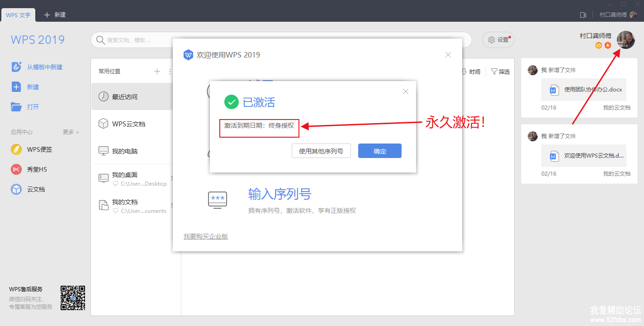
Task: Click the 欢迎使用WPS云文档 document icon
Action: coord(554,156)
